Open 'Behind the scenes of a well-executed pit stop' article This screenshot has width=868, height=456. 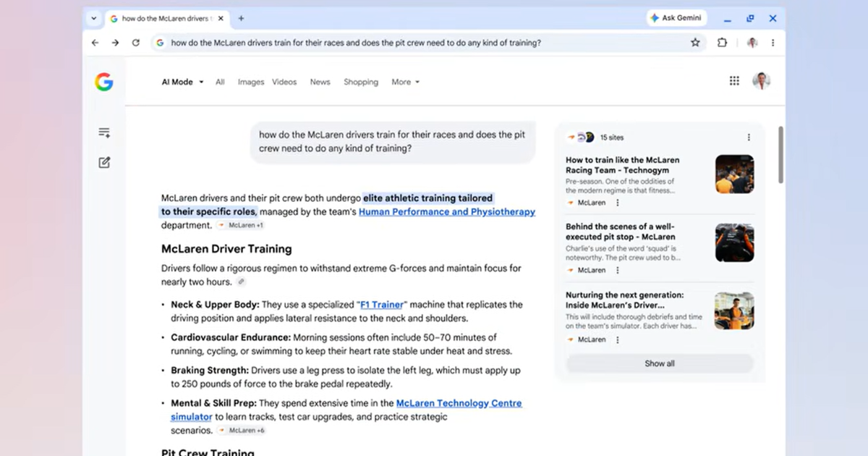coord(621,232)
